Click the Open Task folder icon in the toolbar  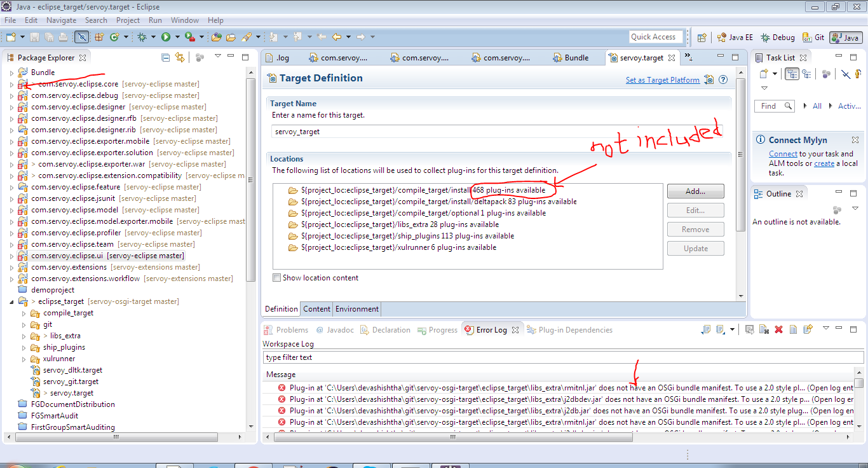[231, 37]
